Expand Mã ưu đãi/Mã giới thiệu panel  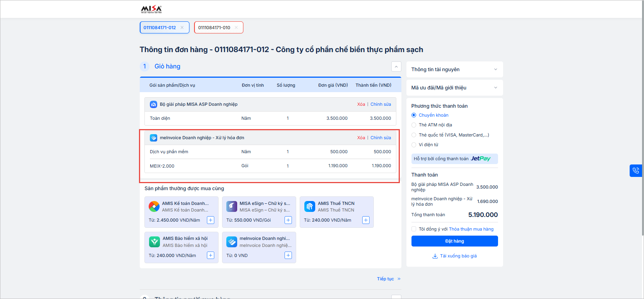(455, 88)
